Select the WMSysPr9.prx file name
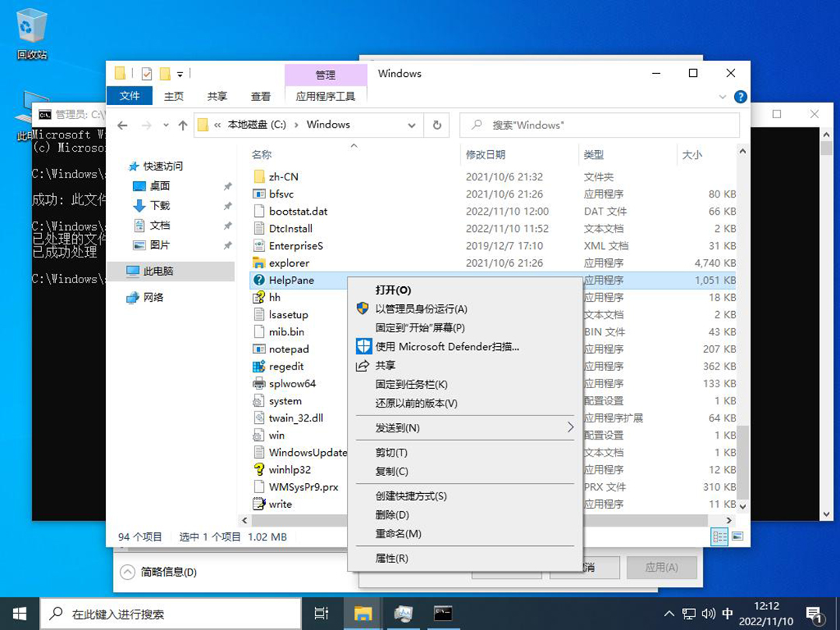The width and height of the screenshot is (840, 630). click(x=303, y=487)
